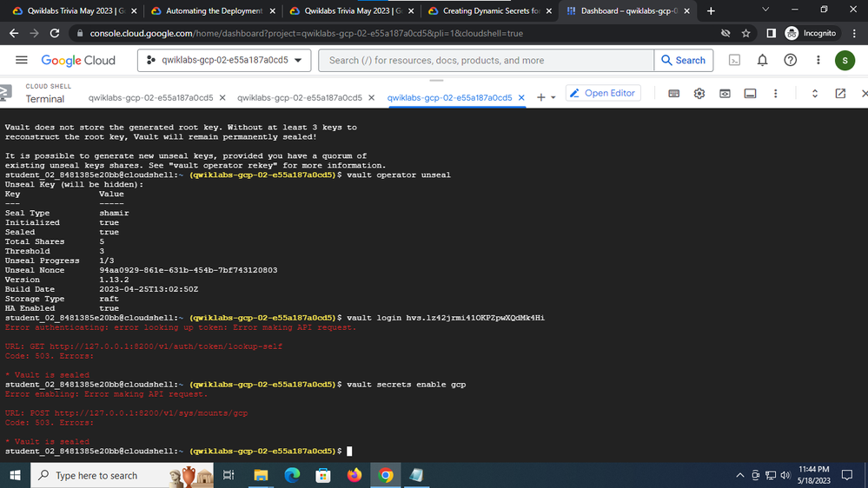The image size is (868, 488).
Task: Bookmark this page with the star
Action: pos(745,33)
